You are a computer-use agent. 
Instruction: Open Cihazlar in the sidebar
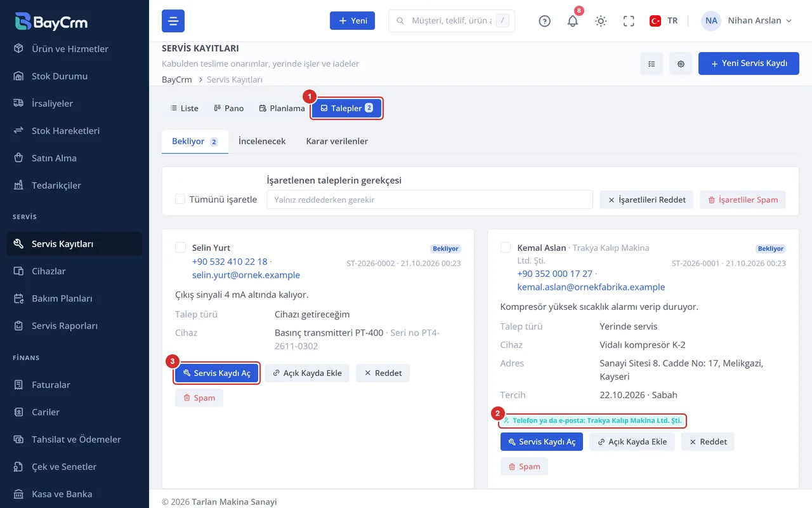point(74,271)
